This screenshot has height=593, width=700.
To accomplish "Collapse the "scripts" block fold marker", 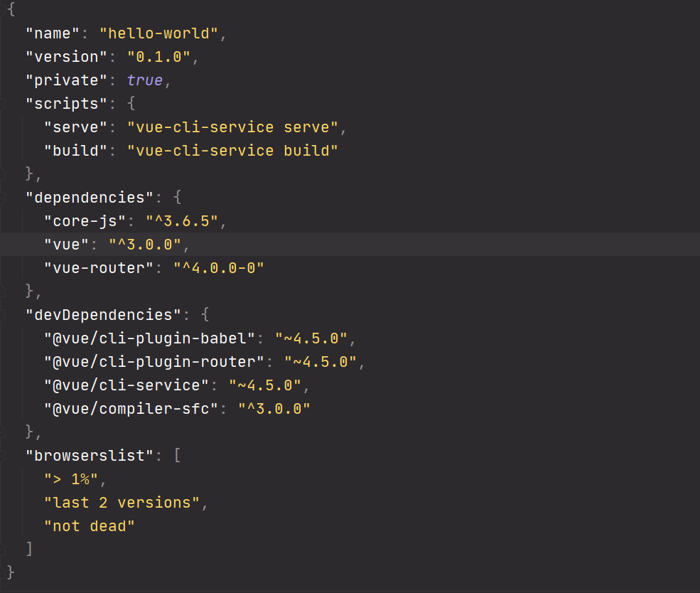I will click(x=2, y=104).
